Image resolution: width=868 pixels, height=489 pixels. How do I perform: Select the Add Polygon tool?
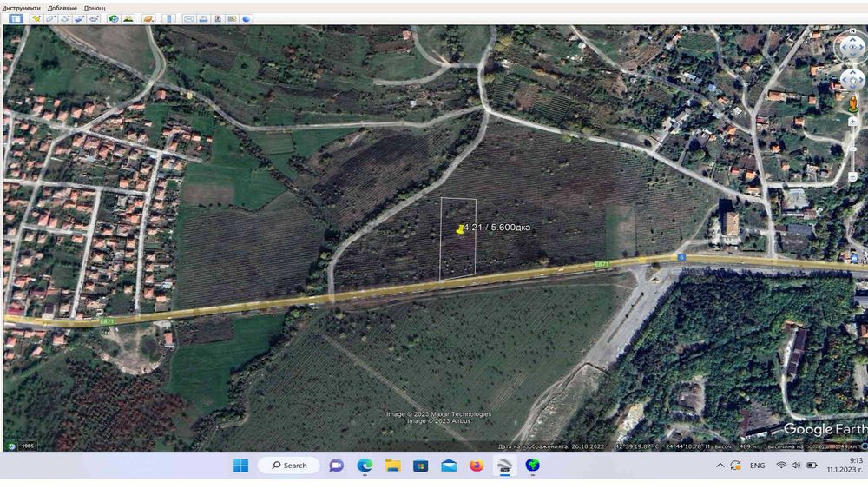51,19
